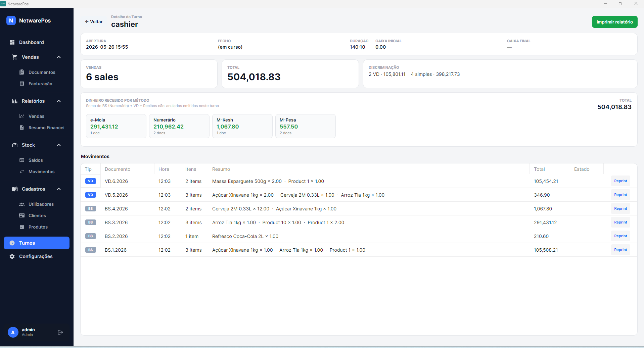Reprint document BS.2.2026
The width and height of the screenshot is (644, 348).
pyautogui.click(x=620, y=236)
